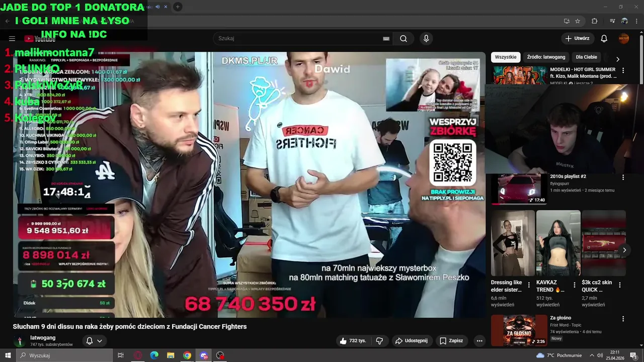Open Windows Start menu
The image size is (644, 362).
point(8,355)
